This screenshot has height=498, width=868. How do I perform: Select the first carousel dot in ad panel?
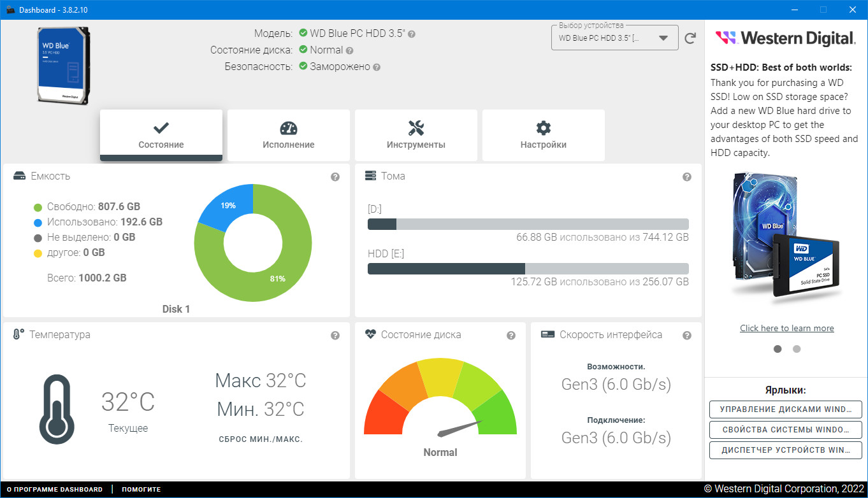[x=778, y=349]
